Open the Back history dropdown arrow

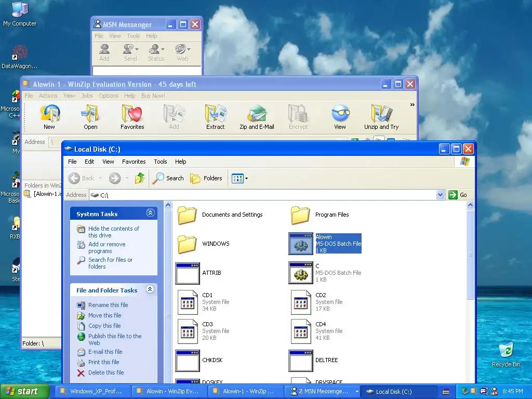[x=100, y=178]
